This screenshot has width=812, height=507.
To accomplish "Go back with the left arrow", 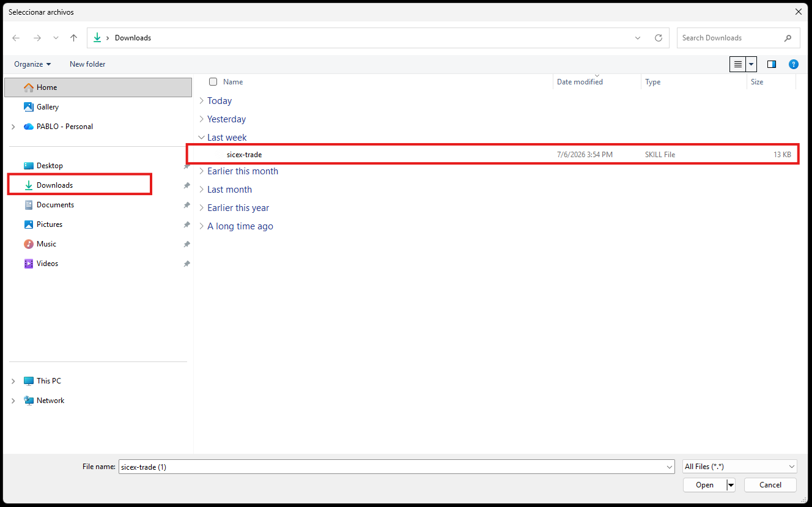I will pos(16,38).
